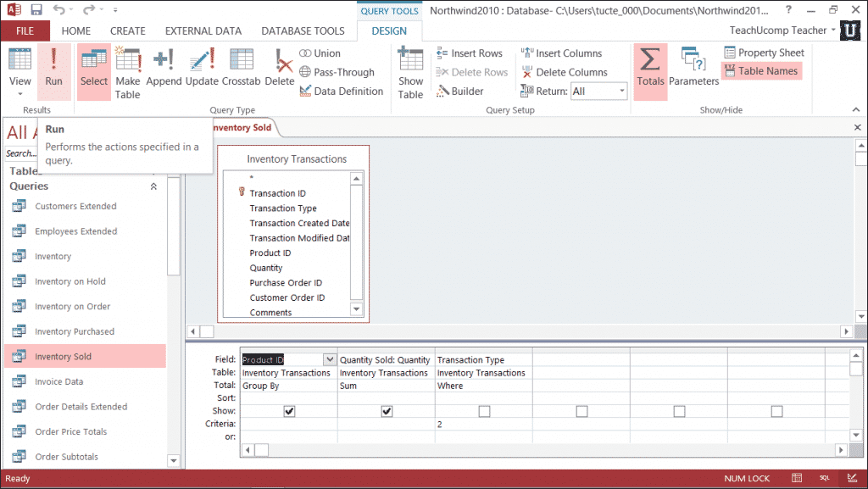868x489 pixels.
Task: Close the Inventory Sold query with X
Action: [858, 127]
